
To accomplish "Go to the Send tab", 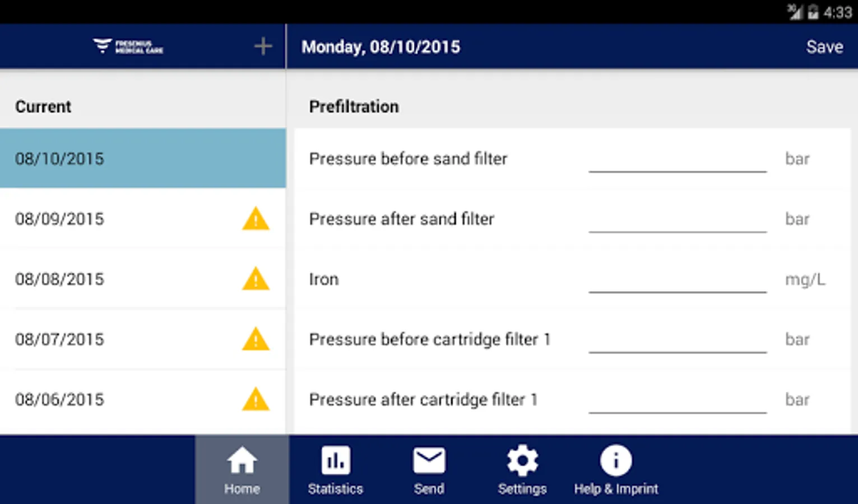I will click(429, 470).
